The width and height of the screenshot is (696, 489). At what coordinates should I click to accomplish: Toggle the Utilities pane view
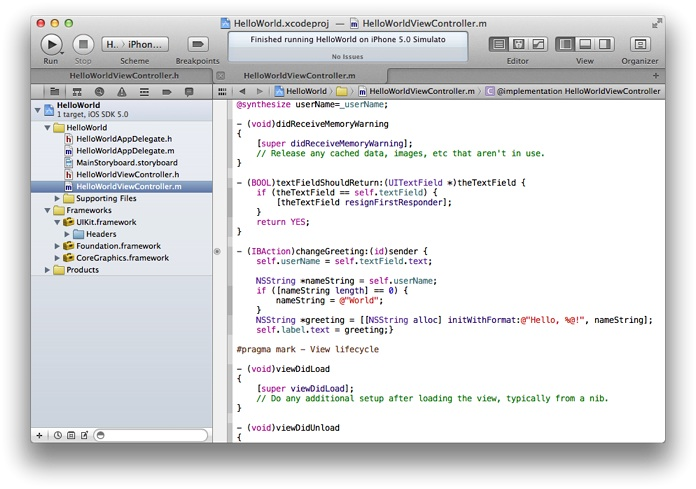tap(605, 44)
